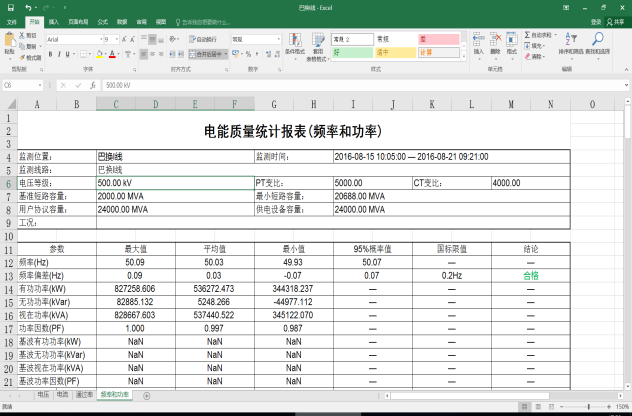
Task: Click the Cut scissors icon
Action: pos(22,35)
